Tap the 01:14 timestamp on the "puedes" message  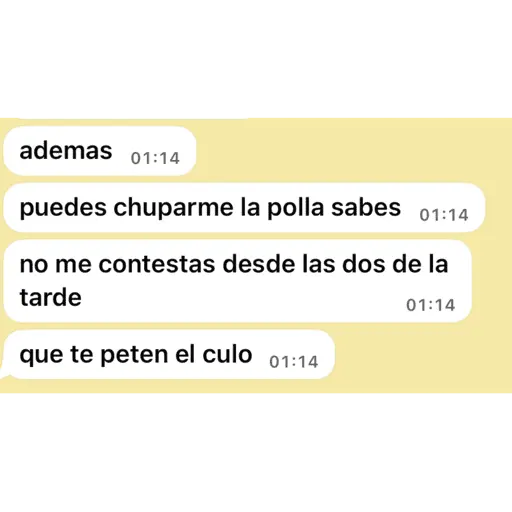pyautogui.click(x=444, y=215)
